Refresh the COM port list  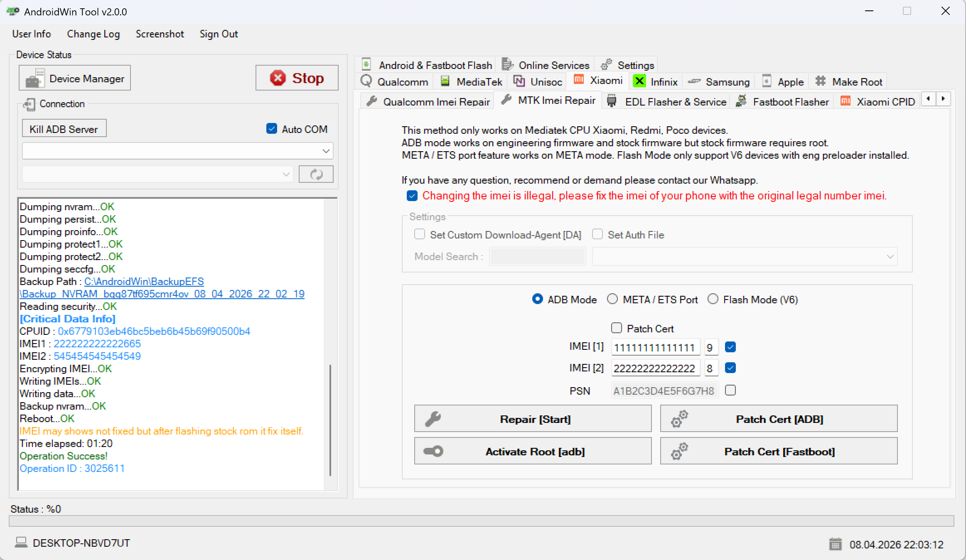pyautogui.click(x=316, y=174)
